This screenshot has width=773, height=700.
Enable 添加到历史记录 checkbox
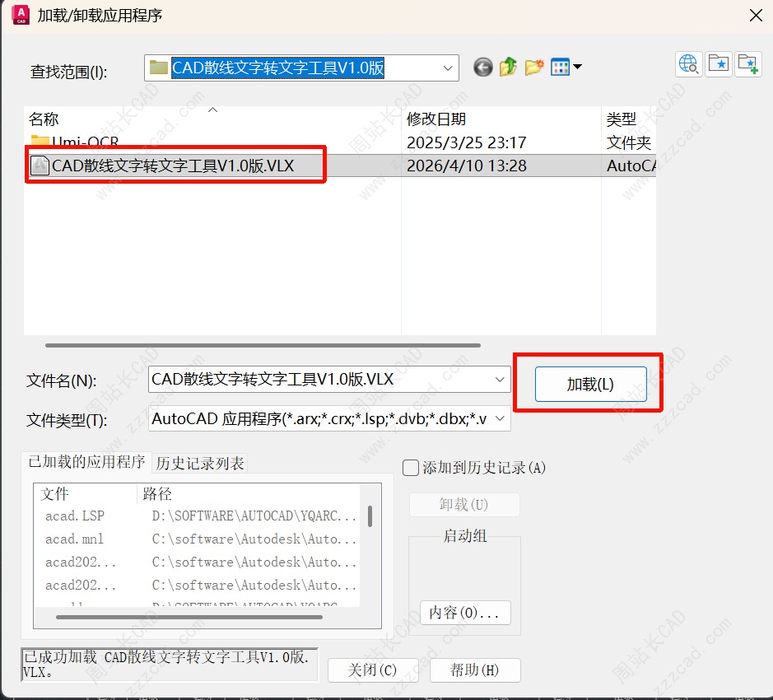pos(411,468)
